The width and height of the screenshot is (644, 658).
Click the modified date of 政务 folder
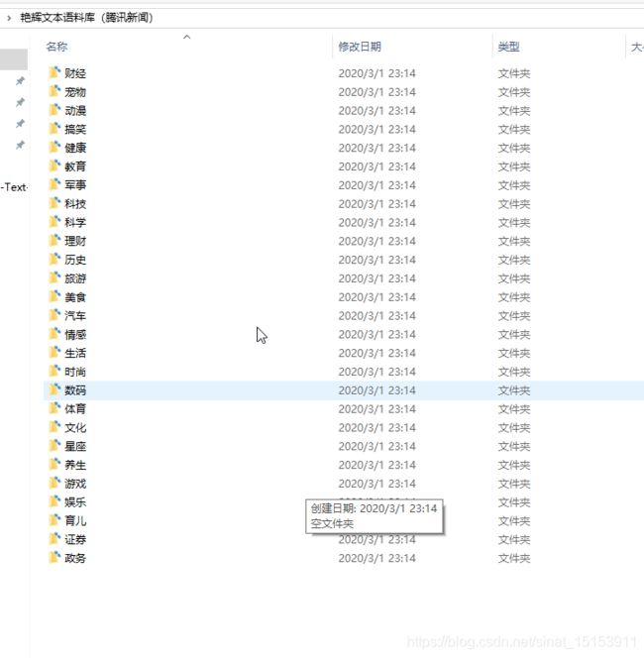click(376, 558)
